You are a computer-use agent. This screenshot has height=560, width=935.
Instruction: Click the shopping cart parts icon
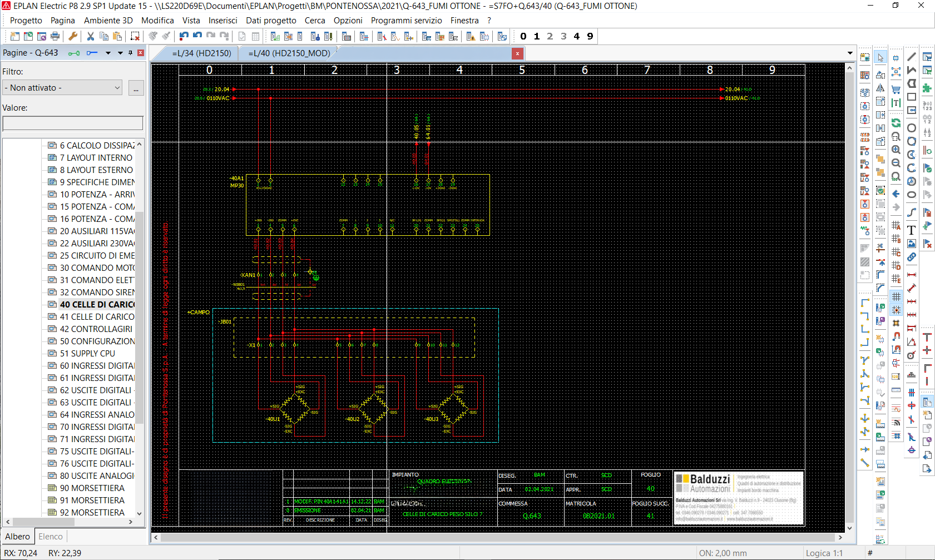coord(896,89)
